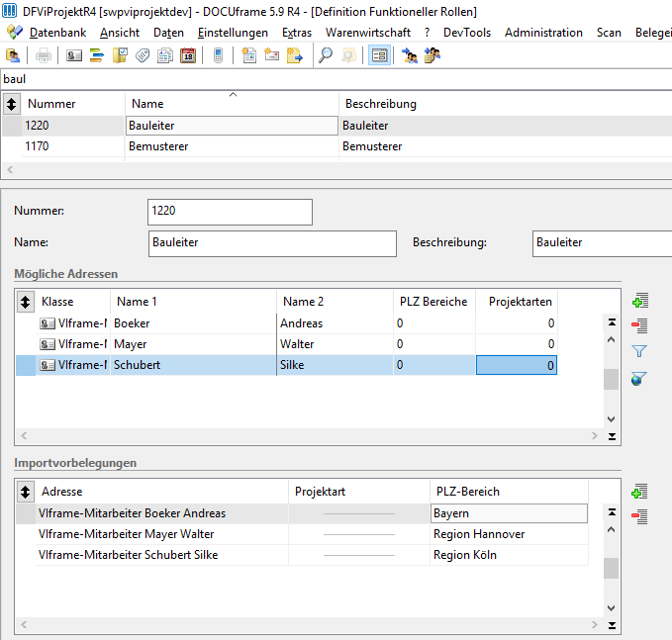Open the calendar icon showing 18
This screenshot has height=640, width=672.
[x=188, y=55]
